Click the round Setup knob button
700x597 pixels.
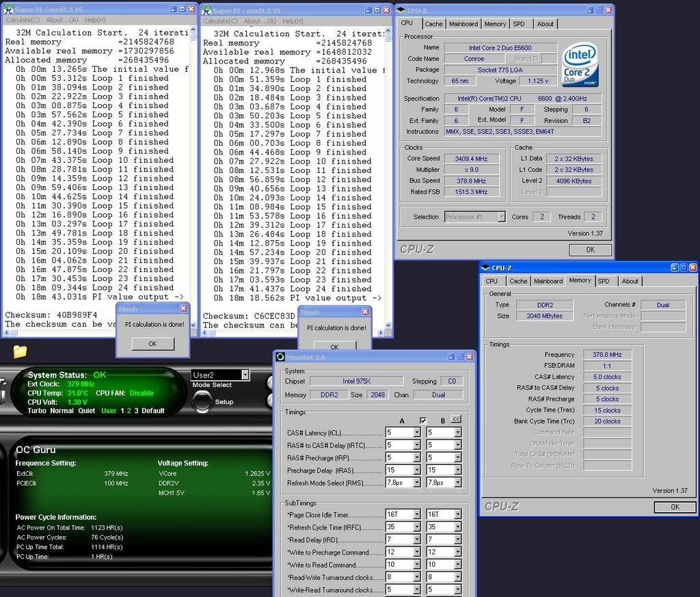(202, 401)
